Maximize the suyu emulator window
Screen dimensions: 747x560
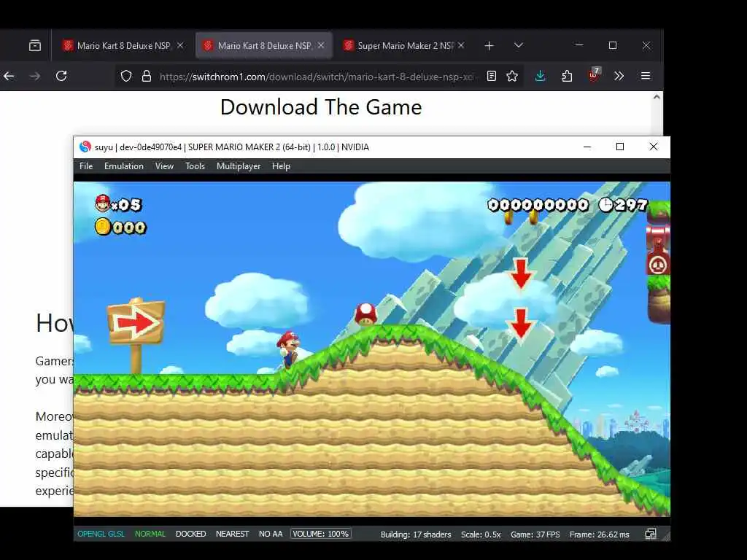(620, 147)
